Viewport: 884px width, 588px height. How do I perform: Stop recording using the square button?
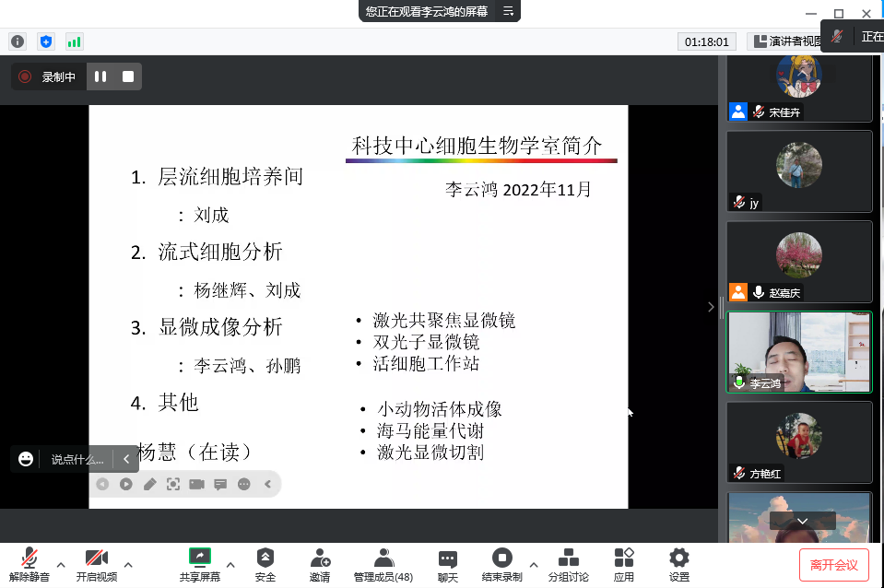(128, 77)
